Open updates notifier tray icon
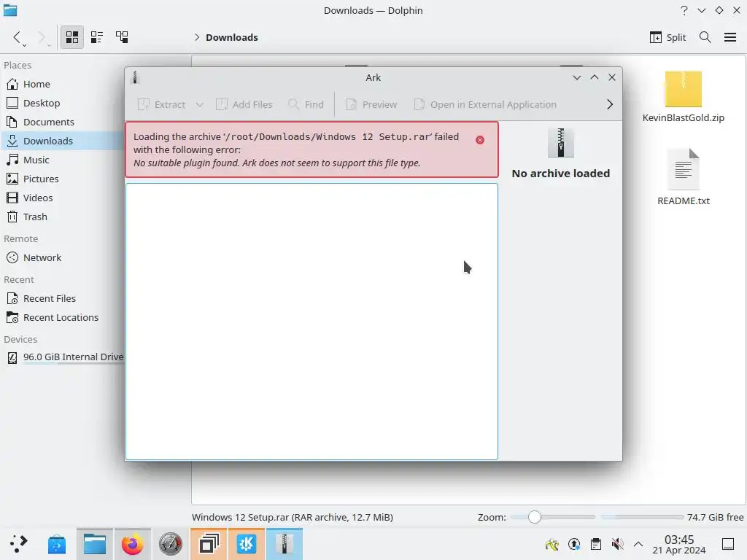747x560 pixels. (x=574, y=544)
